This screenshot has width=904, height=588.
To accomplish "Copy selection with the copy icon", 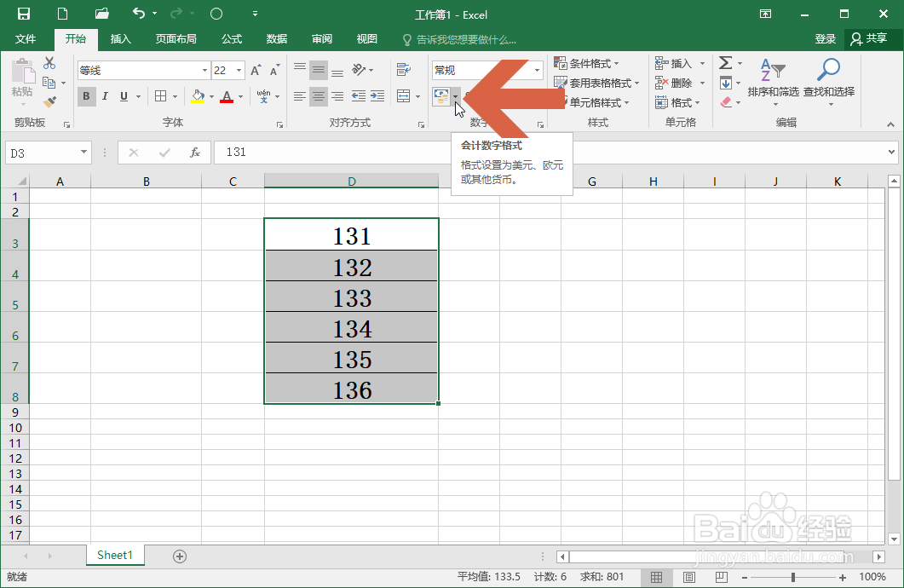I will click(x=49, y=83).
